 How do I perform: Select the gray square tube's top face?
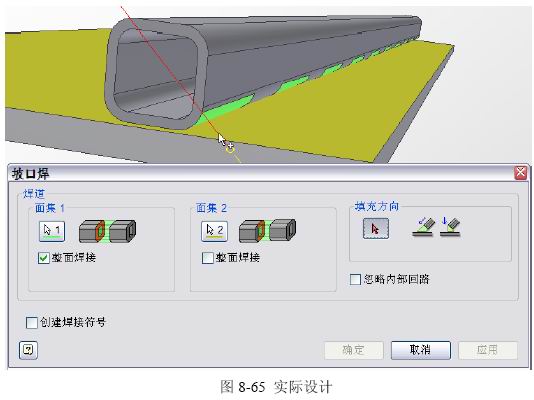click(272, 29)
